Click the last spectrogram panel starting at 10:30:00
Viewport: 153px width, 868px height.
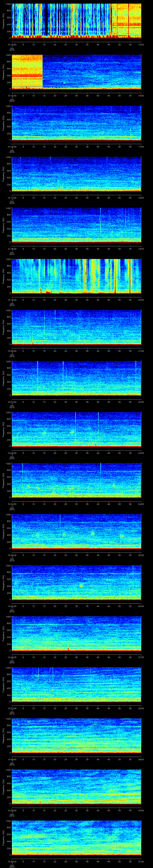[76, 837]
